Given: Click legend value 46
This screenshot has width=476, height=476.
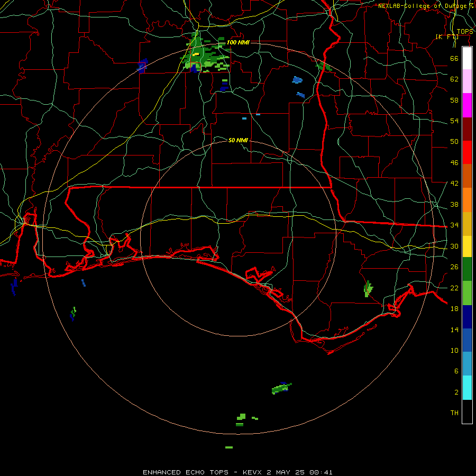Looking at the screenshot, I should [454, 163].
